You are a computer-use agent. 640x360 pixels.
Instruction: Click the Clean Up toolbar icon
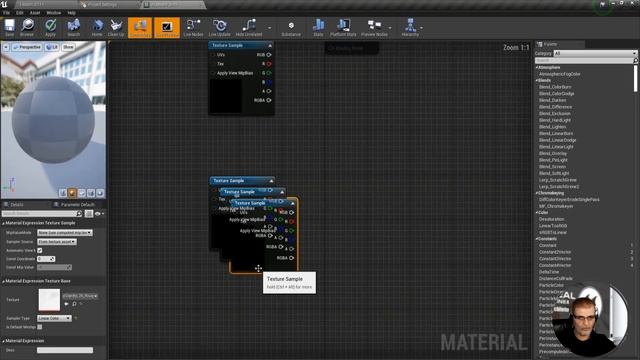[116, 27]
